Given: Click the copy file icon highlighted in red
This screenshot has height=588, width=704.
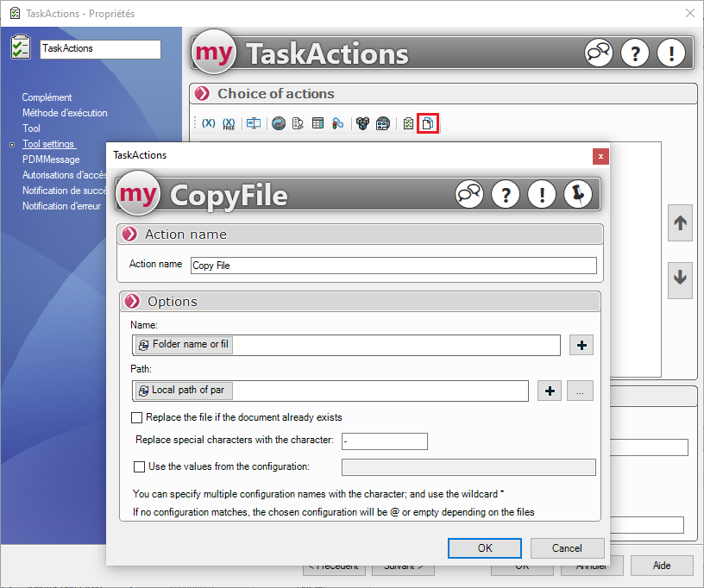Looking at the screenshot, I should 427,123.
